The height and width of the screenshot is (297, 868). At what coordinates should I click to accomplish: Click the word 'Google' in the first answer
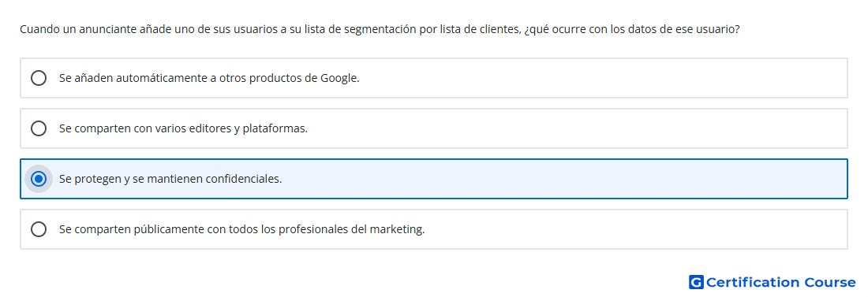[x=340, y=78]
